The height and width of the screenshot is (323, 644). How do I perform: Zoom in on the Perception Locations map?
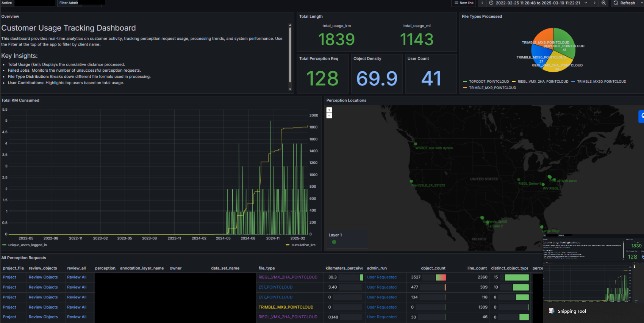tap(329, 110)
